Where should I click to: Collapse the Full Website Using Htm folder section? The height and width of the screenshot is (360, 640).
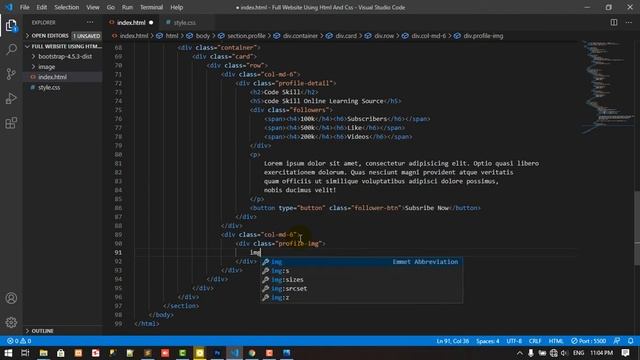click(x=63, y=46)
